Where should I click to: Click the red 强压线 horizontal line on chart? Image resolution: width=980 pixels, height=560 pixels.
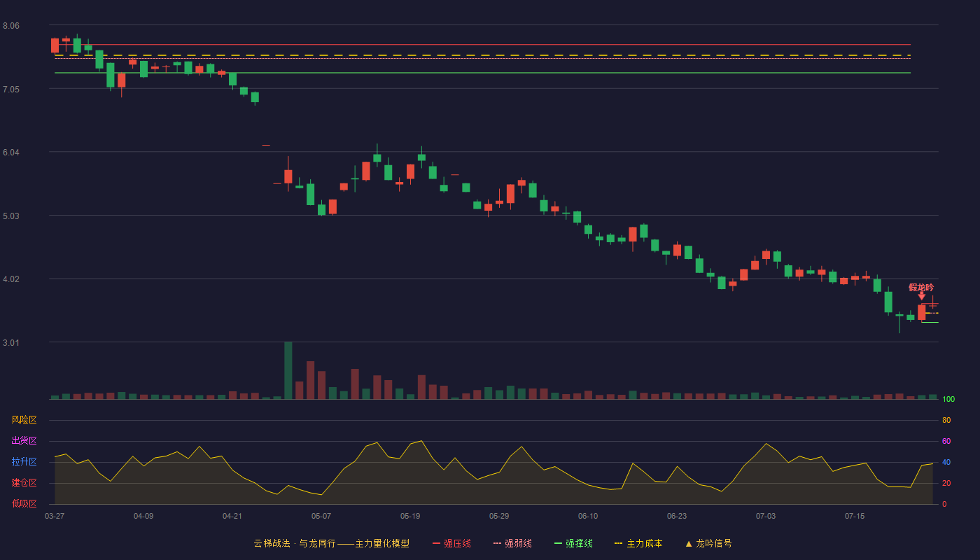pyautogui.click(x=483, y=45)
